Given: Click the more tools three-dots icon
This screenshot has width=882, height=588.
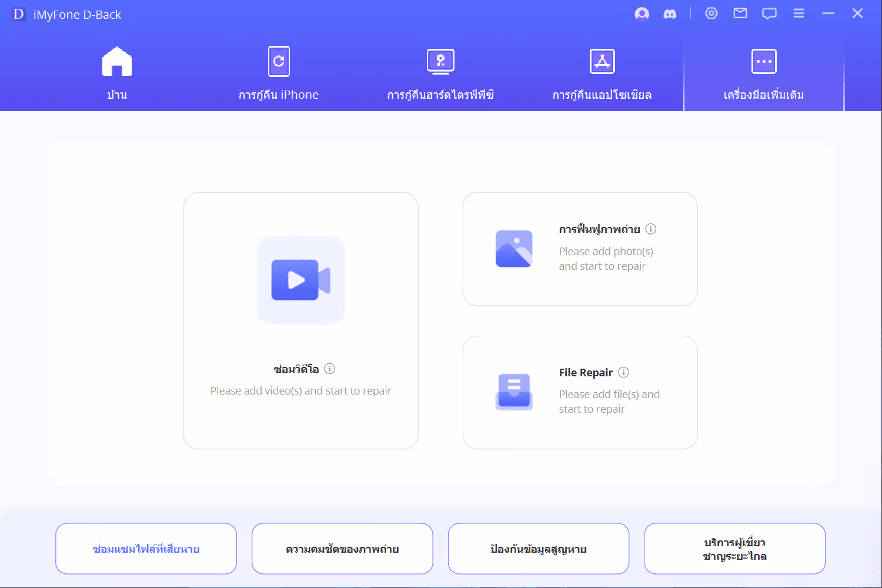Looking at the screenshot, I should coord(764,61).
